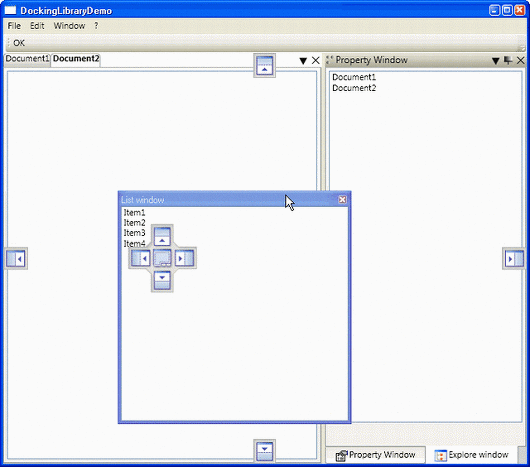Open the File menu

point(14,26)
